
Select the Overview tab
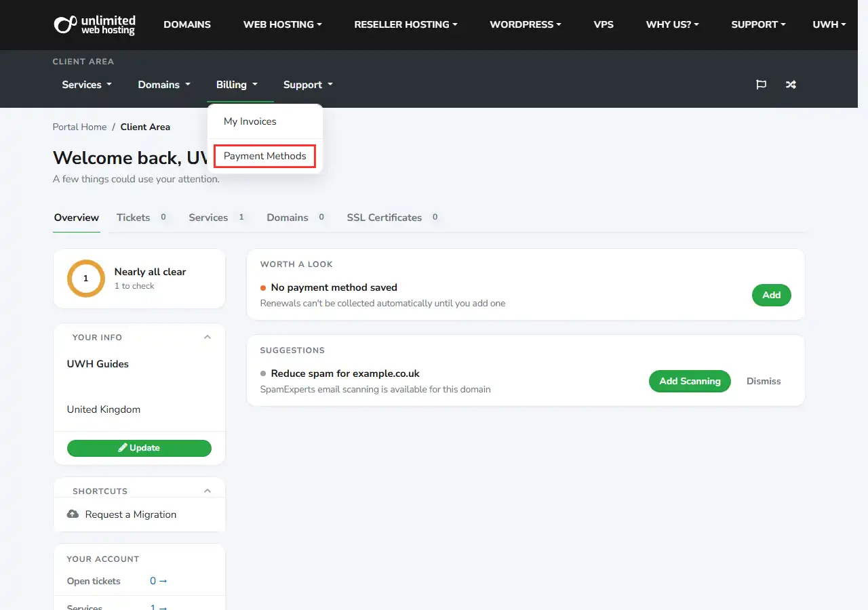tap(77, 218)
